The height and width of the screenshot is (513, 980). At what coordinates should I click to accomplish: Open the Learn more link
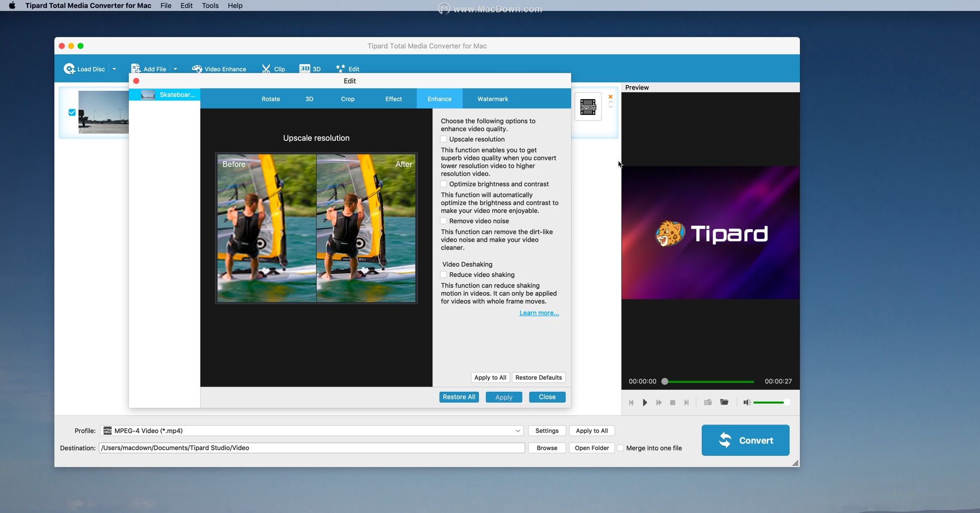click(539, 312)
